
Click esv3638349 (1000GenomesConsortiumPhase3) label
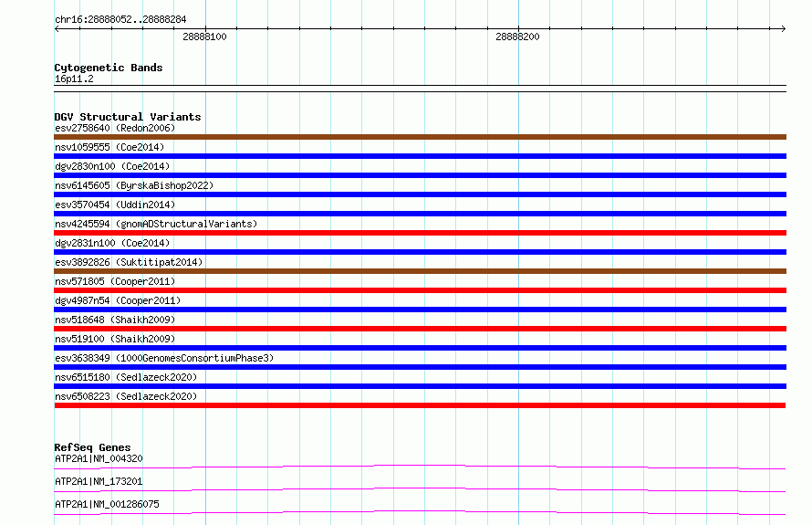click(x=164, y=358)
